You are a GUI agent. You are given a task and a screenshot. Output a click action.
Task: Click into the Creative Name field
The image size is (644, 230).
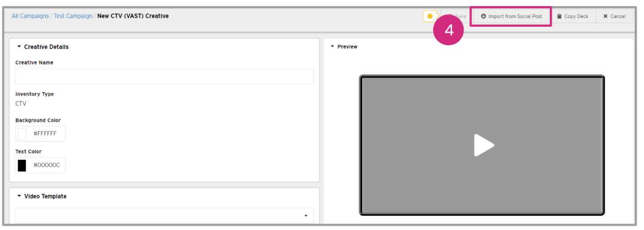164,77
